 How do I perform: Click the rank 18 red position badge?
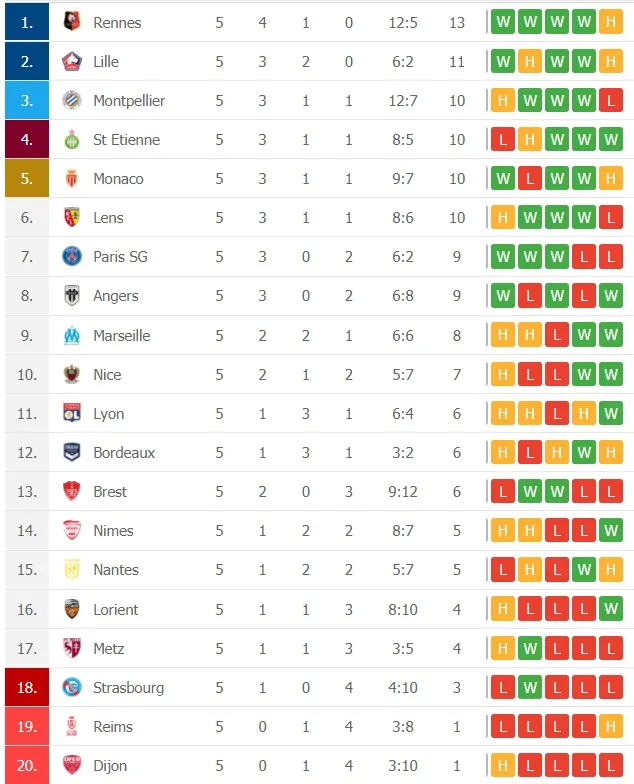tap(27, 687)
